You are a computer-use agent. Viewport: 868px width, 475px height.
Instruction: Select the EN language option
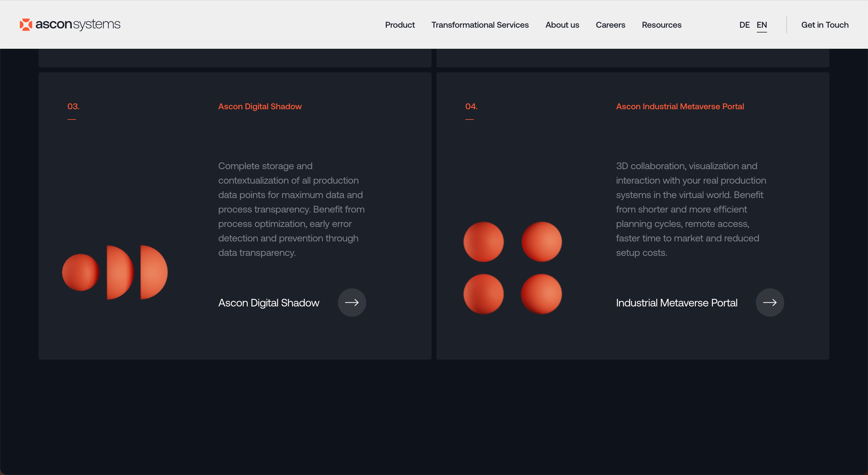tap(762, 25)
